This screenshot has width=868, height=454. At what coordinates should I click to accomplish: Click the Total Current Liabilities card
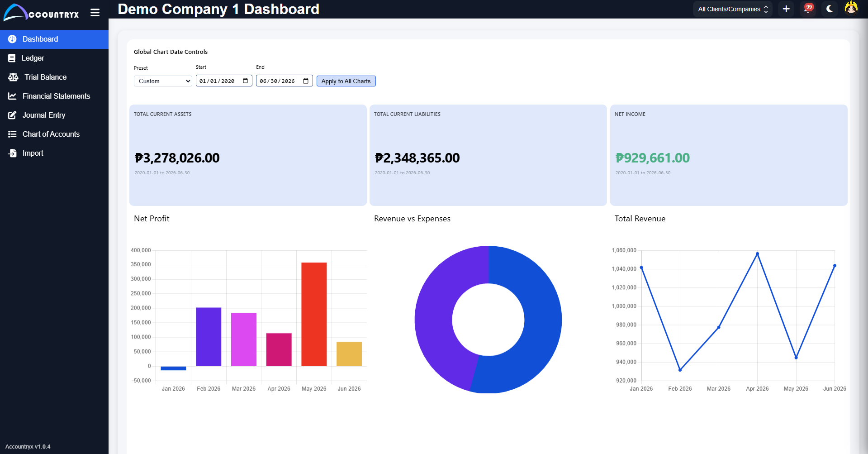[x=488, y=155]
